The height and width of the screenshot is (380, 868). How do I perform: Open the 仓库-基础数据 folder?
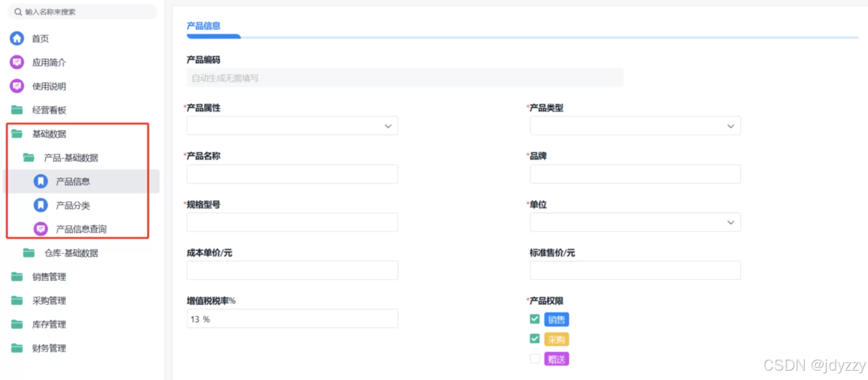[x=71, y=253]
